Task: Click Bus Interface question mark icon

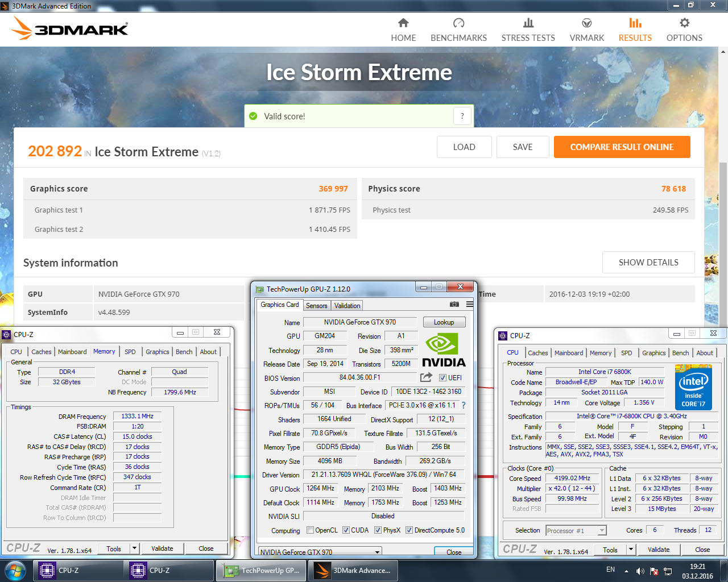Action: coord(464,405)
